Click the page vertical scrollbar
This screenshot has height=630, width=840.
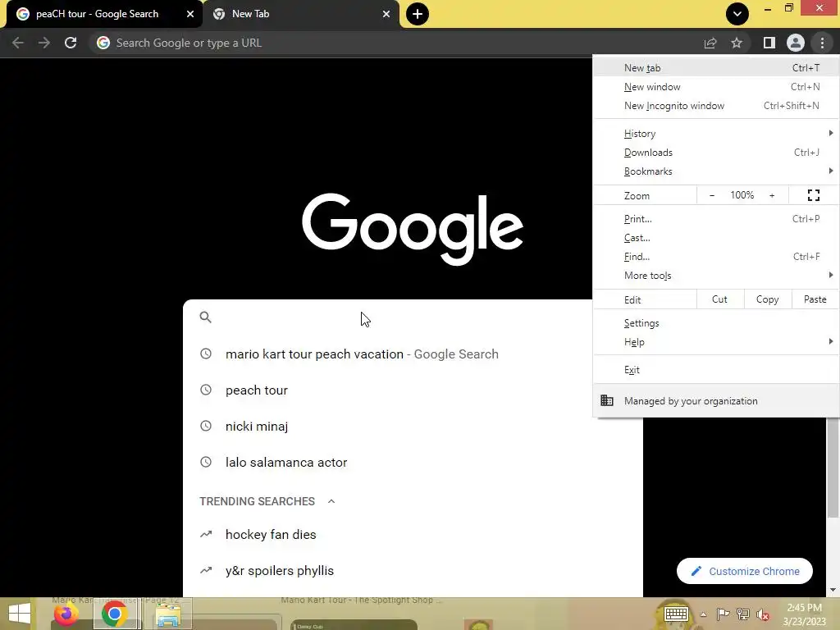point(833,466)
